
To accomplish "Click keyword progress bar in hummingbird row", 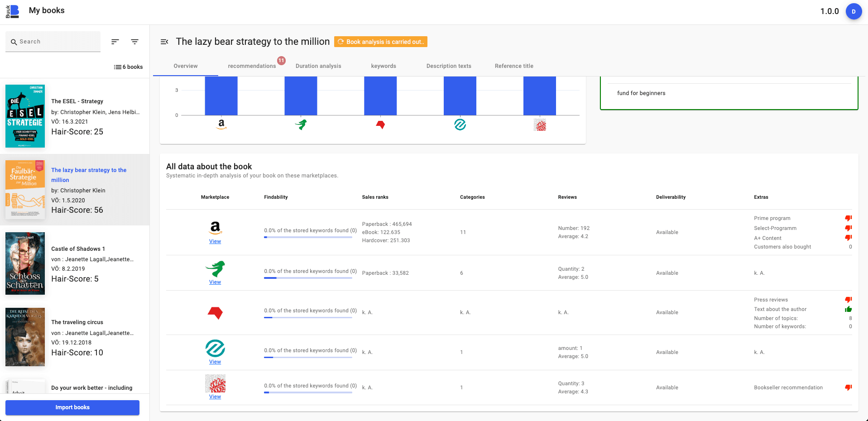I will (x=308, y=278).
